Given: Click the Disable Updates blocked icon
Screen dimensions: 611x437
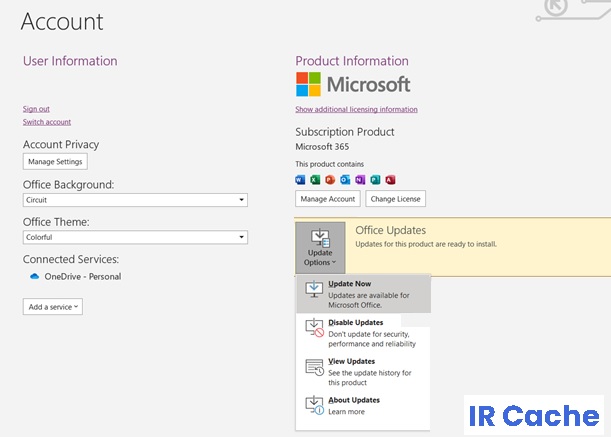Looking at the screenshot, I should [x=314, y=328].
